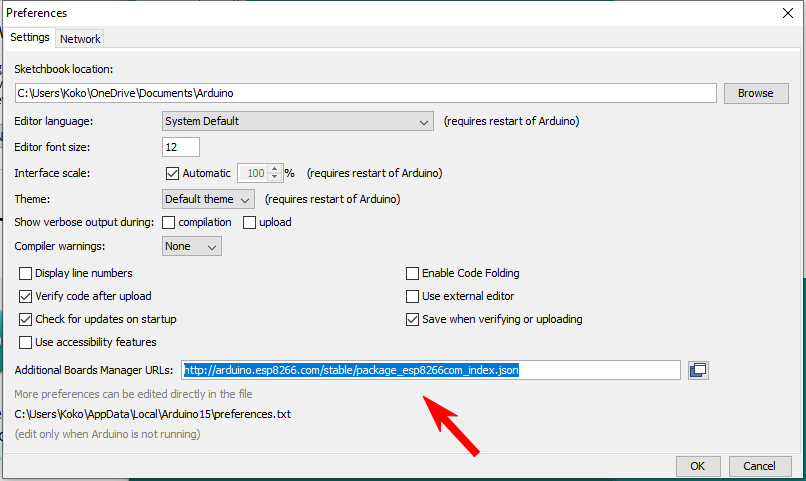Image resolution: width=806 pixels, height=481 pixels.
Task: Click the 'Show verbose output during:' label
Action: 84,223
